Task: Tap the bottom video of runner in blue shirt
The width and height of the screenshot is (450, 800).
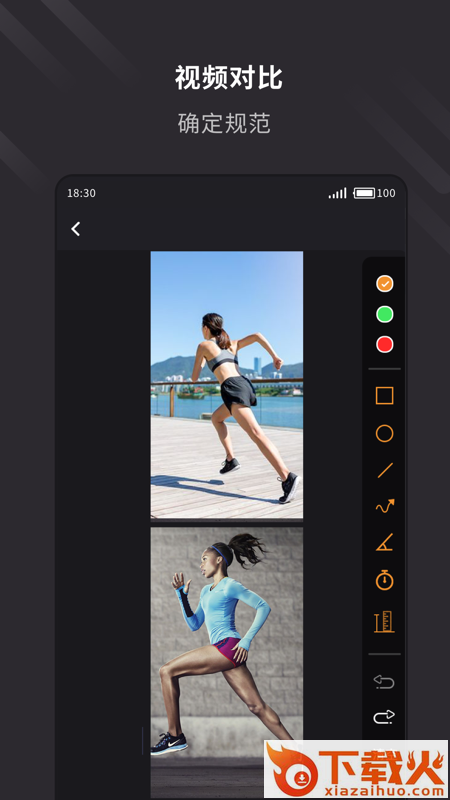Action: point(227,663)
